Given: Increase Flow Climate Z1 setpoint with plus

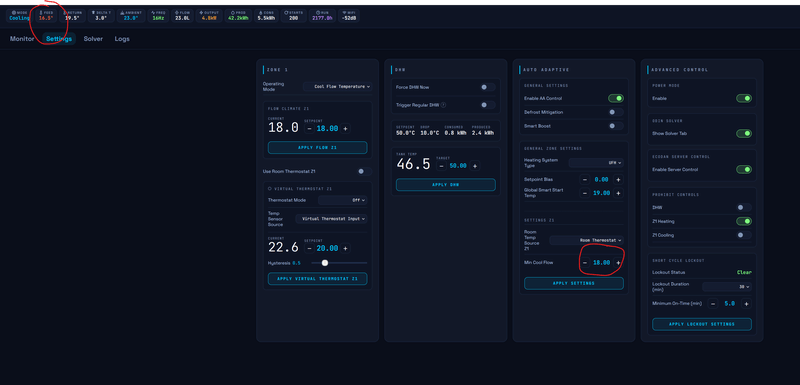Looking at the screenshot, I should point(345,129).
